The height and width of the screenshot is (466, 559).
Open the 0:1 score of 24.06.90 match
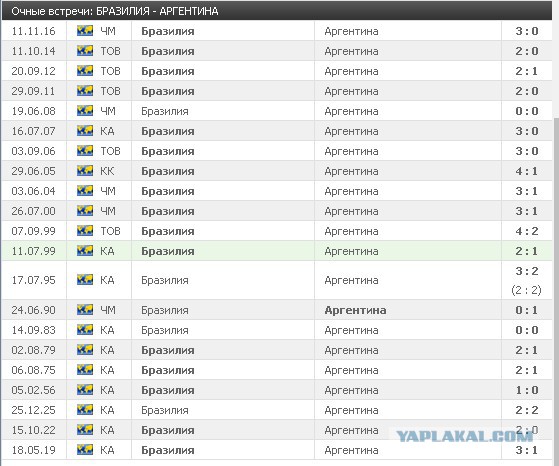527,310
